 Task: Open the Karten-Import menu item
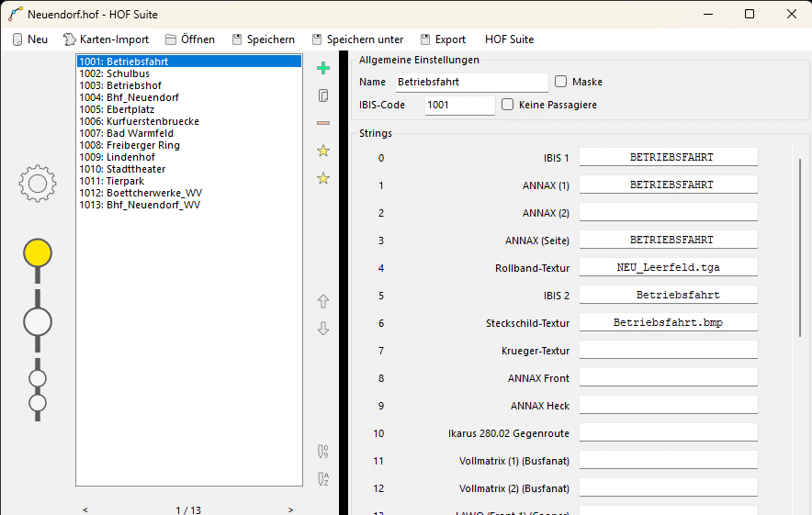pyautogui.click(x=107, y=39)
